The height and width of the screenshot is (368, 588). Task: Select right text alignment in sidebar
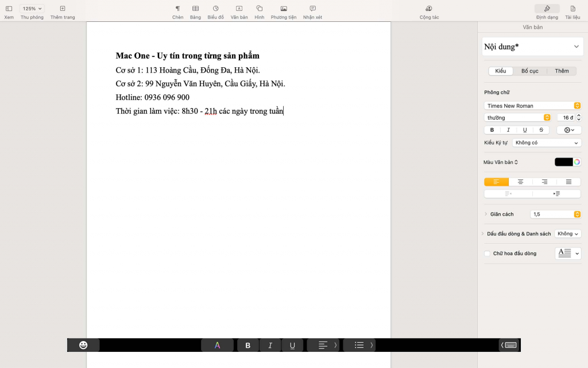544,182
